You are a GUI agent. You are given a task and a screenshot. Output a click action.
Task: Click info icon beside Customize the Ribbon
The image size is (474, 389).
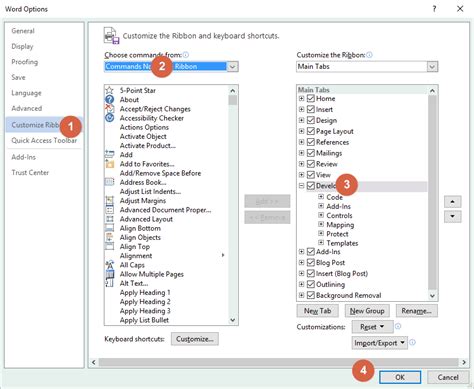coord(369,55)
